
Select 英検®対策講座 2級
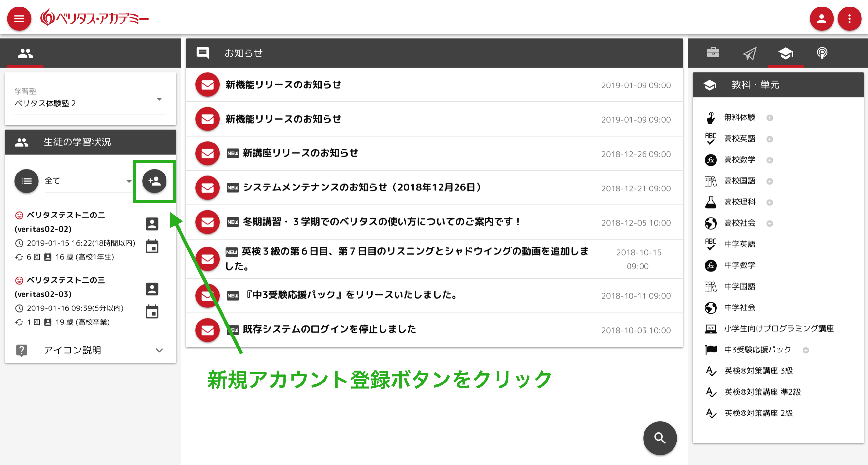click(x=759, y=413)
